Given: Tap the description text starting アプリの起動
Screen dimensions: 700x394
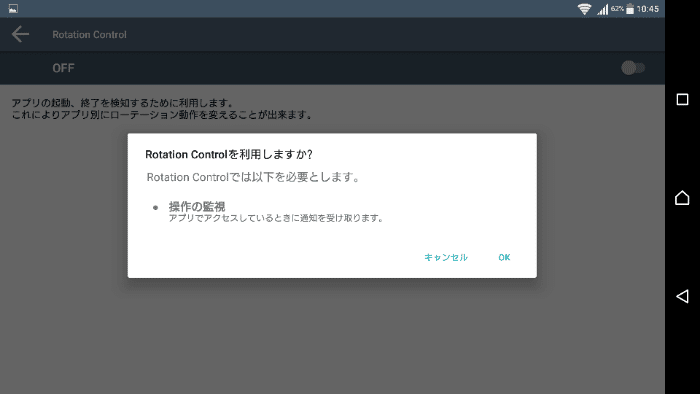Looking at the screenshot, I should tap(162, 109).
